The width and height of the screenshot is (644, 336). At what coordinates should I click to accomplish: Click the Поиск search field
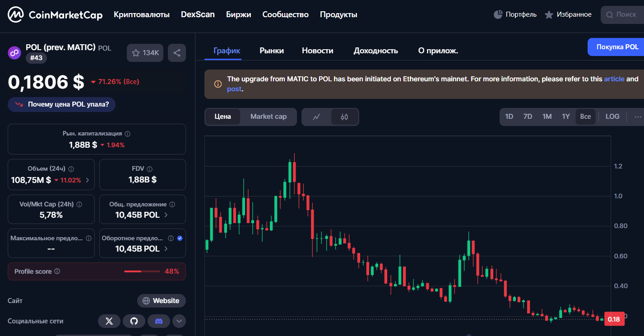[x=622, y=15]
